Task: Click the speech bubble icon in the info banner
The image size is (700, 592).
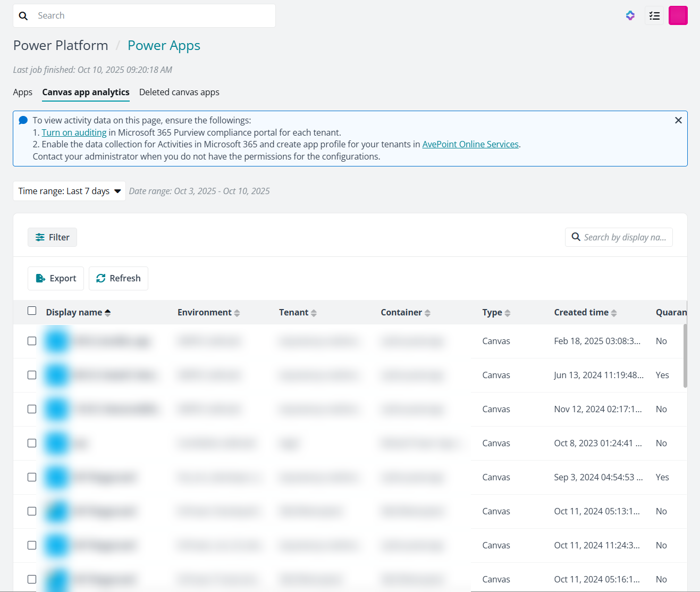Action: click(23, 120)
